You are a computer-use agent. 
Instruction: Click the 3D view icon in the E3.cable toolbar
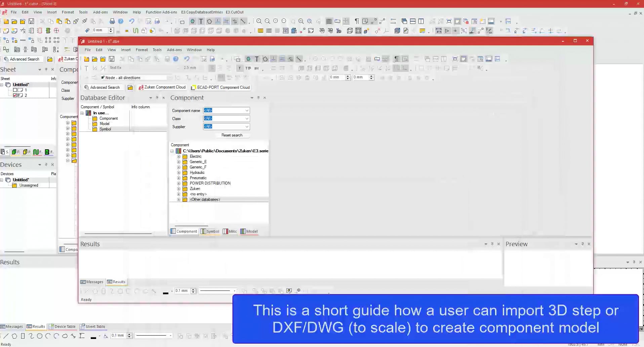click(x=322, y=30)
